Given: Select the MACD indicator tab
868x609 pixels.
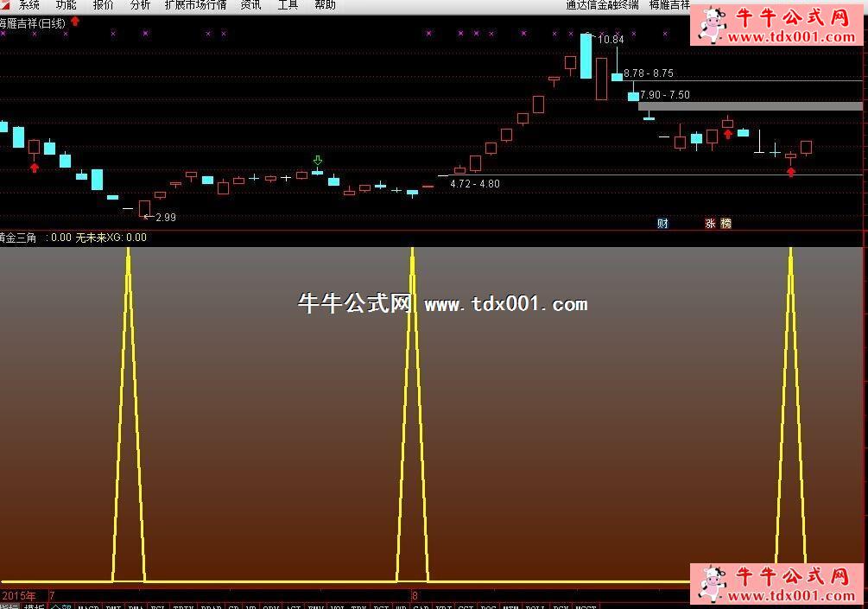Looking at the screenshot, I should (89, 606).
